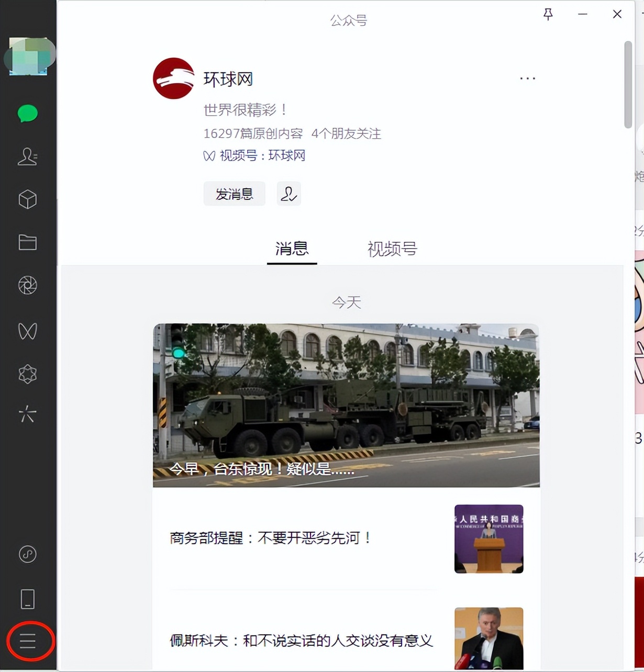Open the ... options menu for 环球网
Screen dimensions: 644x672
pyautogui.click(x=527, y=78)
